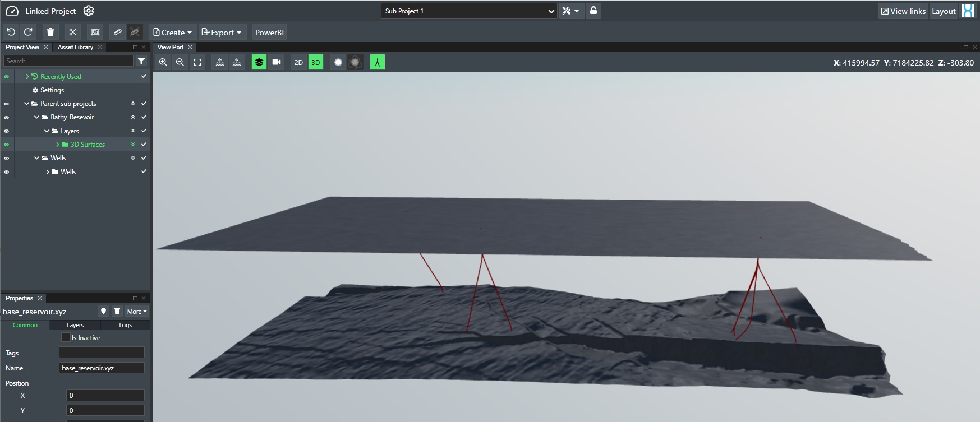Open the Create dropdown menu
The width and height of the screenshot is (980, 422).
[x=173, y=32]
